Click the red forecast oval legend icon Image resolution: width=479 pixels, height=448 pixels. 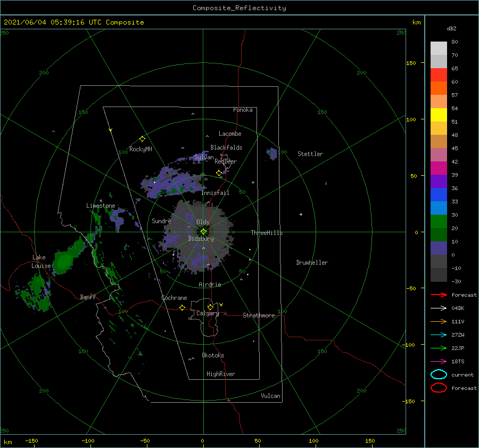point(439,388)
